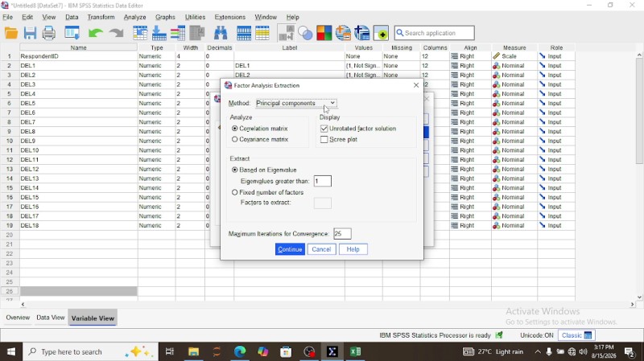Expand the hidden system tray icons chevron
This screenshot has height=361, width=644.
point(538,351)
